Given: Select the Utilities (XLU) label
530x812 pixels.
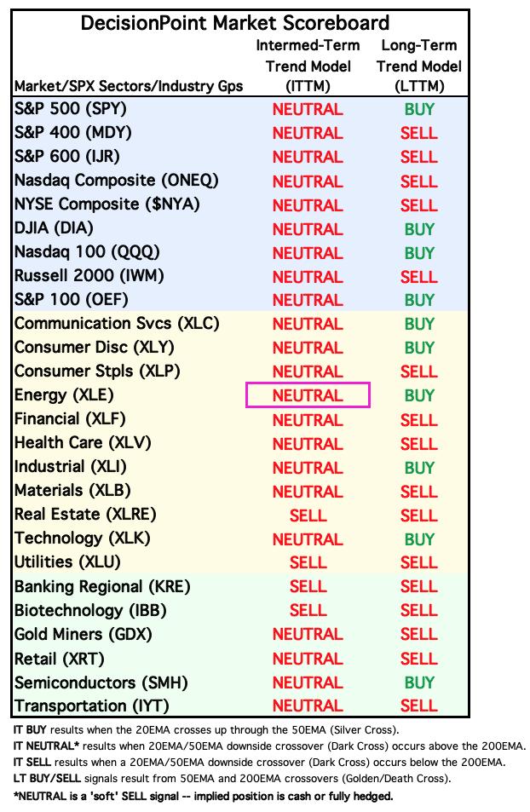Looking at the screenshot, I should tap(67, 561).
